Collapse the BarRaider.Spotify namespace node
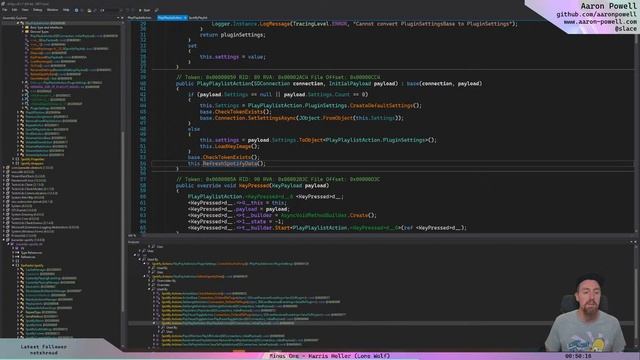Viewport: 640px width, 360px height. [13, 265]
